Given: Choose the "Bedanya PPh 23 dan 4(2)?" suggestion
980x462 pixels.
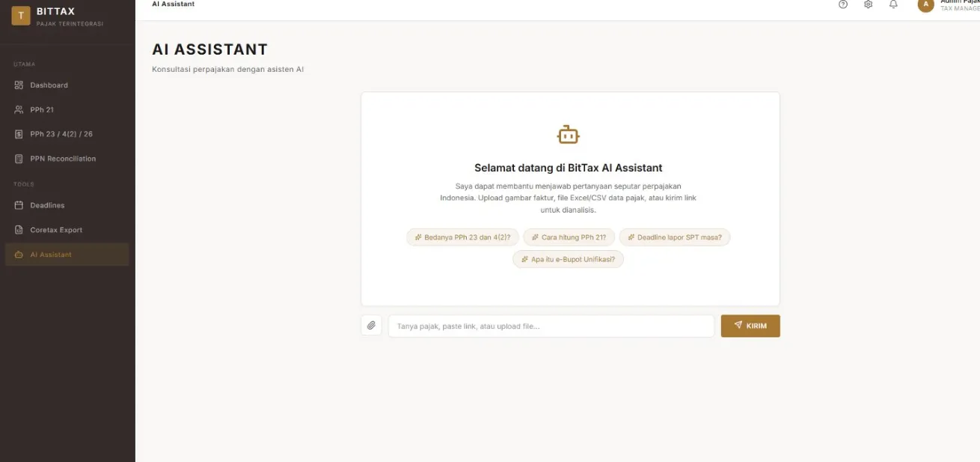Looking at the screenshot, I should [463, 237].
